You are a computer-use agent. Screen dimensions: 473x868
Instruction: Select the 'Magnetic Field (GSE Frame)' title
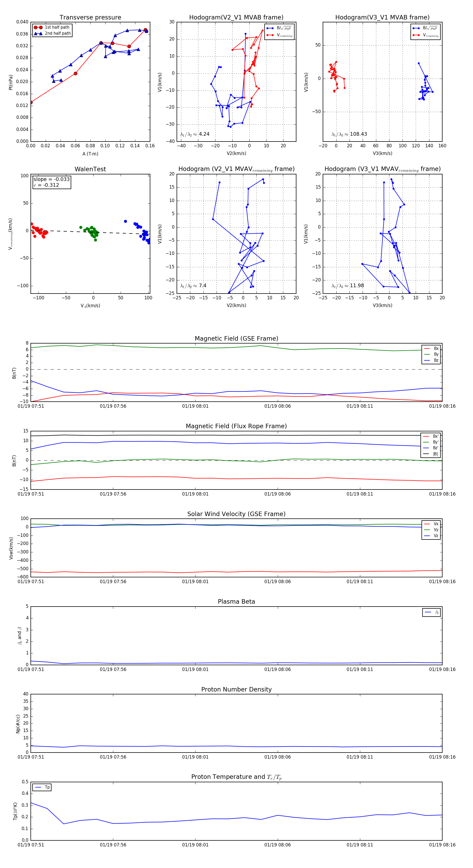236,339
